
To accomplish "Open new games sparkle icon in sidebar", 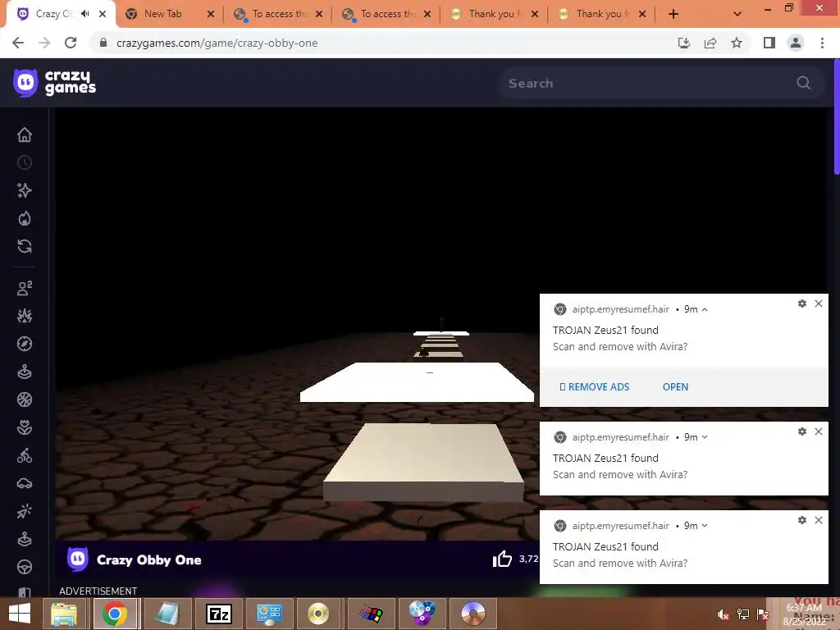I will click(25, 190).
